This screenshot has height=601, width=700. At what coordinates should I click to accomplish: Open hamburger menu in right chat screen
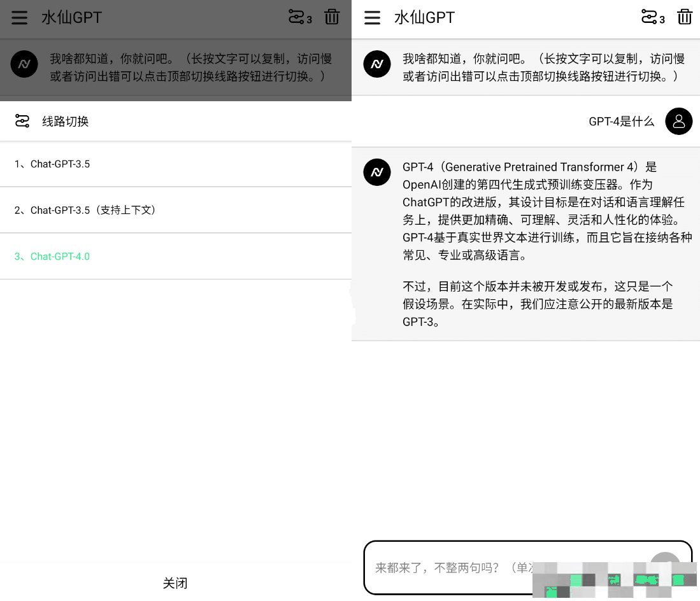pyautogui.click(x=372, y=17)
